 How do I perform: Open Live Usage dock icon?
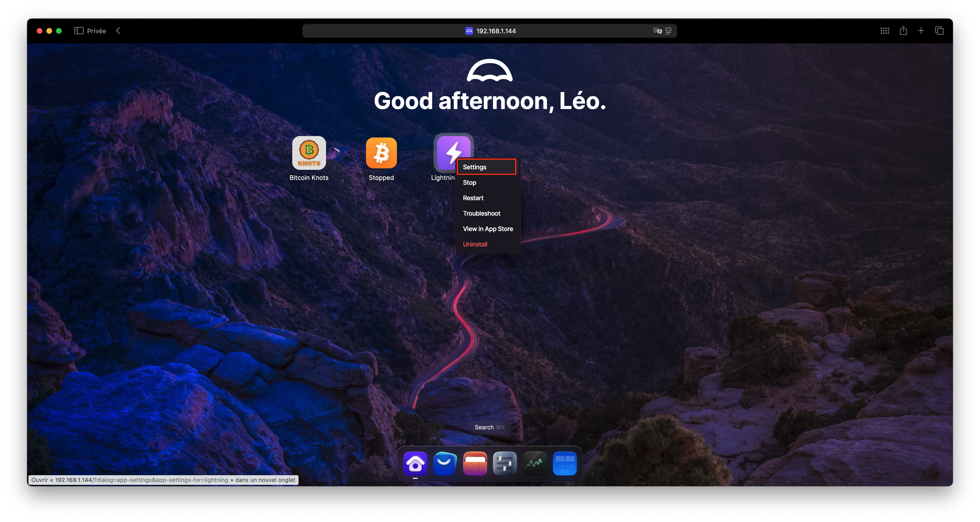[x=535, y=463]
